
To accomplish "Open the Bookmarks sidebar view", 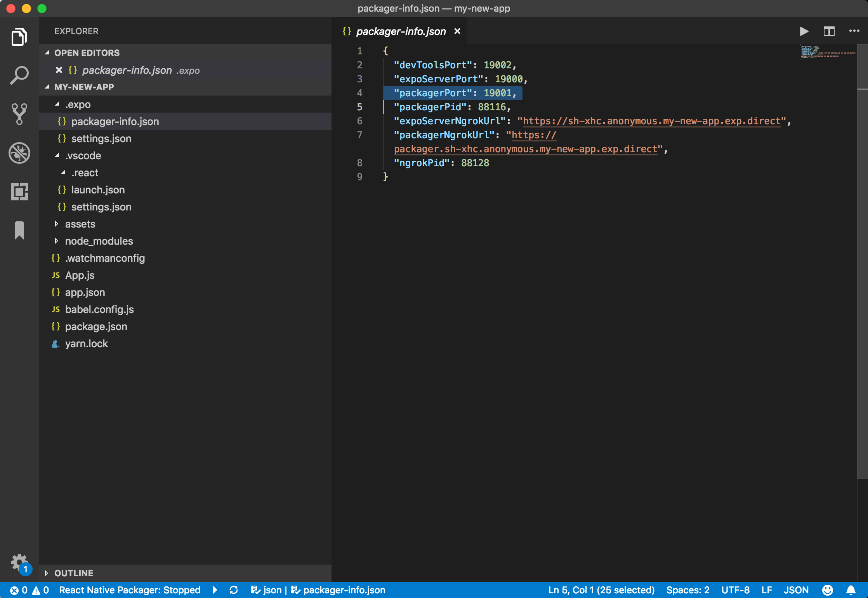I will (x=19, y=230).
